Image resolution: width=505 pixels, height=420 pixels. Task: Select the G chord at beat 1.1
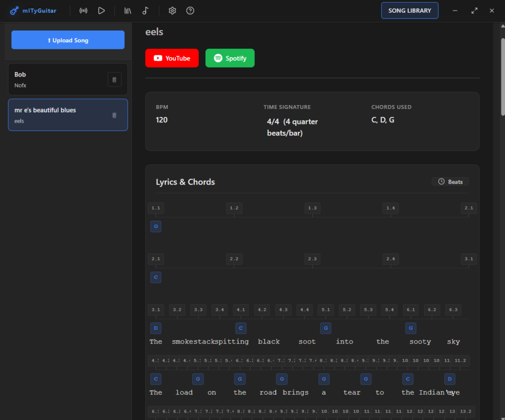(x=156, y=227)
